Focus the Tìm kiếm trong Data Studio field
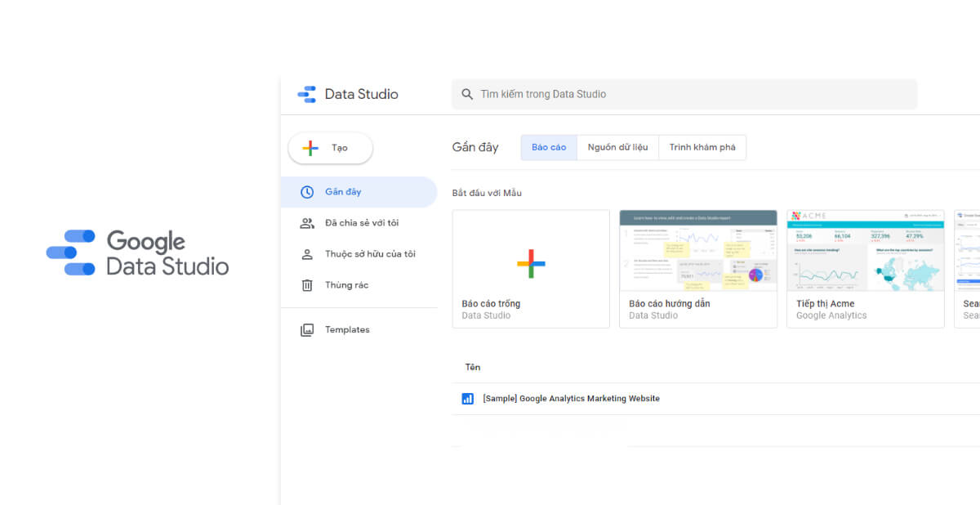 (x=684, y=94)
